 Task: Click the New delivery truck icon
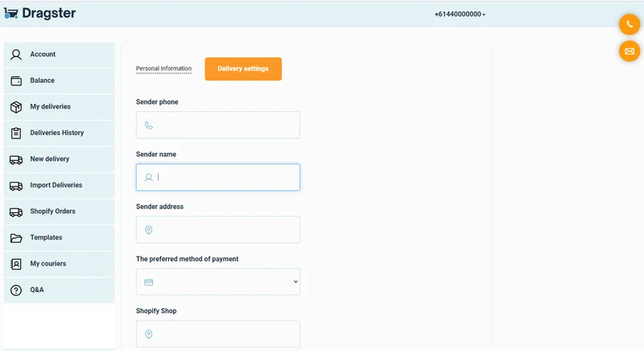coord(16,159)
